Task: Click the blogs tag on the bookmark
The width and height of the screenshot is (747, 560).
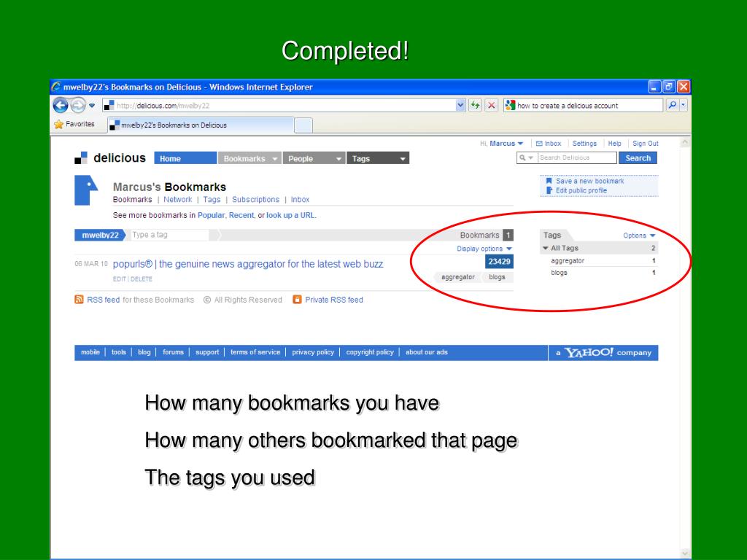Action: (497, 277)
